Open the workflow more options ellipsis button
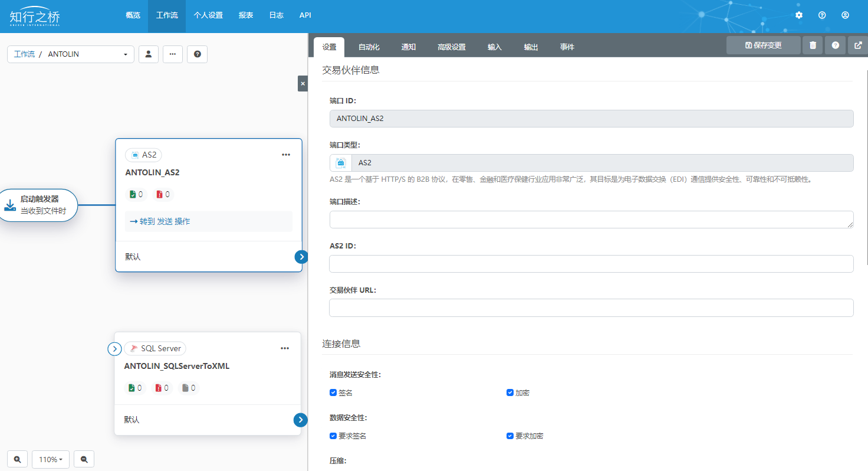868x471 pixels. [x=173, y=54]
